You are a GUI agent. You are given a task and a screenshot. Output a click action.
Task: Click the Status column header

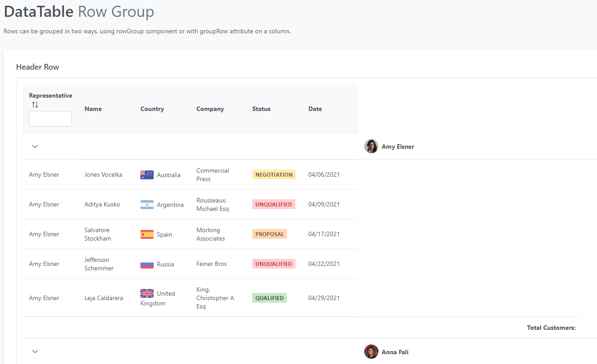pos(261,109)
